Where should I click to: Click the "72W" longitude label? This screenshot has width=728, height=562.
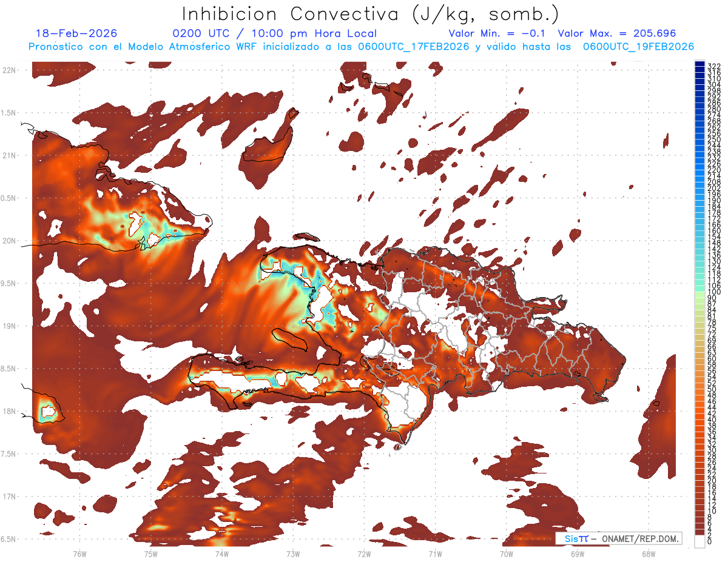click(x=364, y=554)
